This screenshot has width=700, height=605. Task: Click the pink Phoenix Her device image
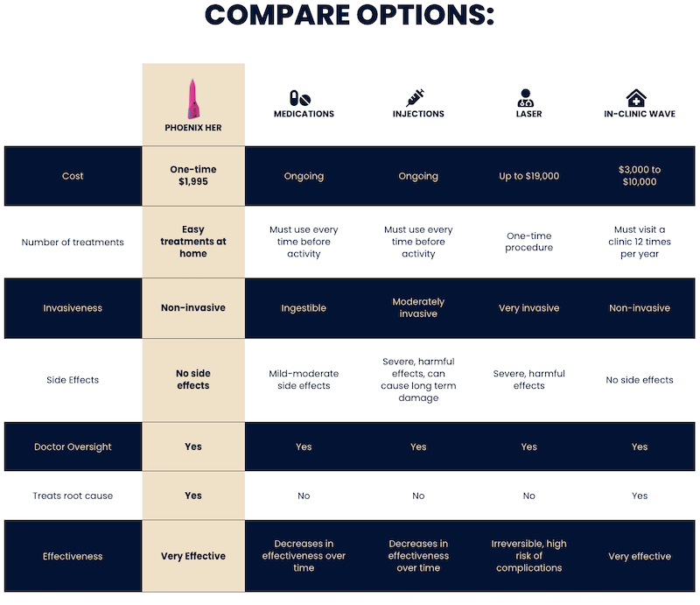pos(192,99)
